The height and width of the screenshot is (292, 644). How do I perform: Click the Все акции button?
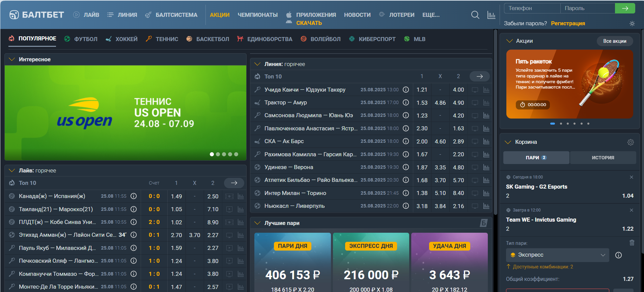pyautogui.click(x=615, y=41)
